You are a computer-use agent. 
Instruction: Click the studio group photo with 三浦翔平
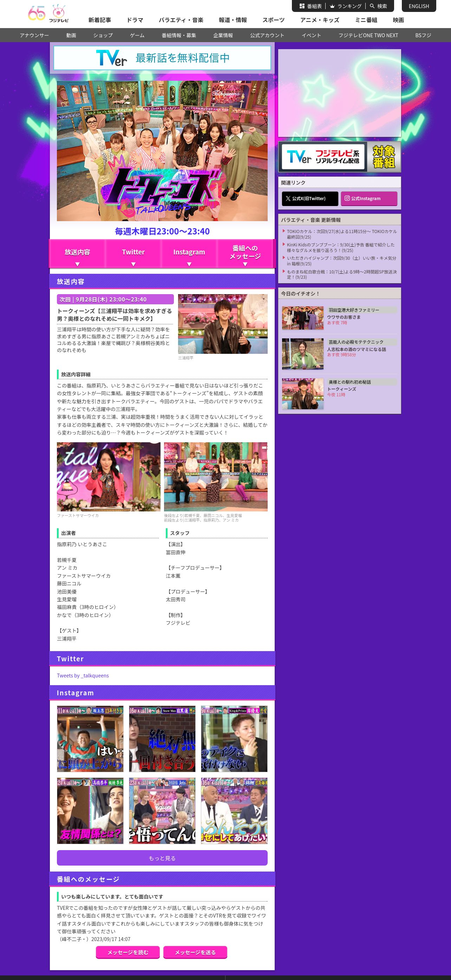click(216, 476)
